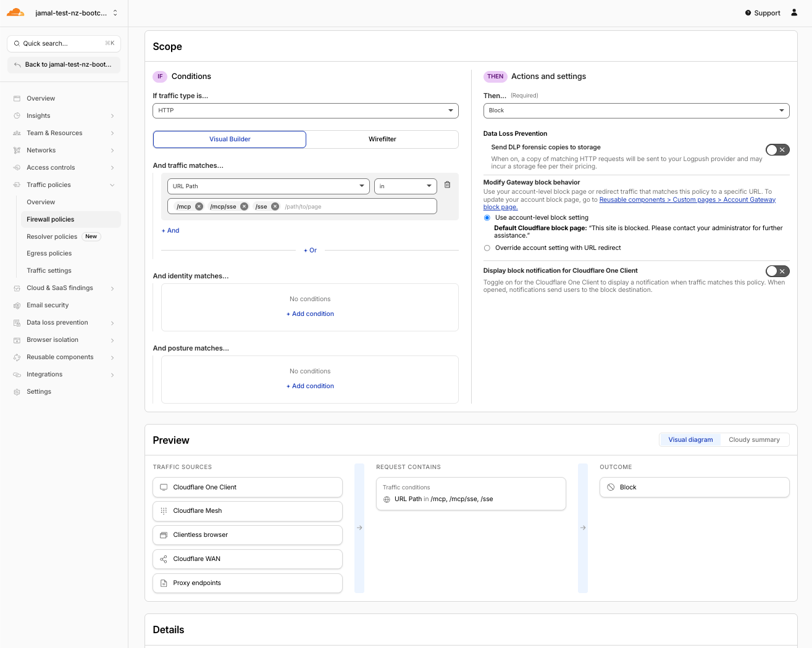812x648 pixels.
Task: Open the URL Path selector dropdown
Action: point(269,186)
